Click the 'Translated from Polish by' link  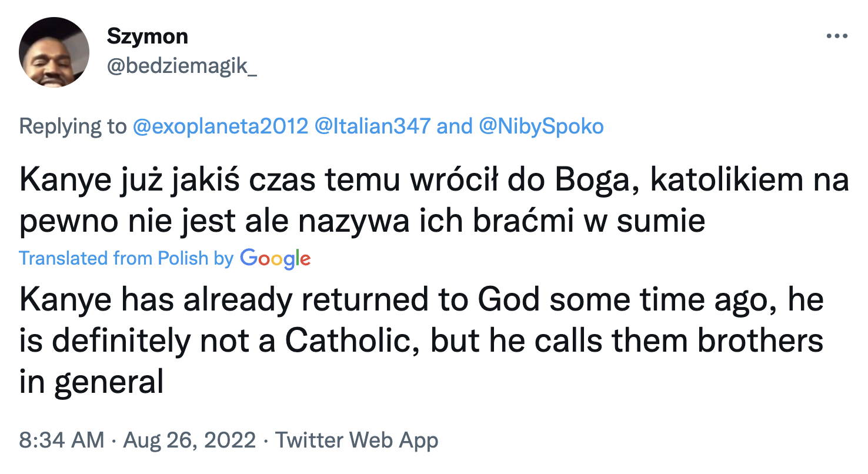click(126, 258)
